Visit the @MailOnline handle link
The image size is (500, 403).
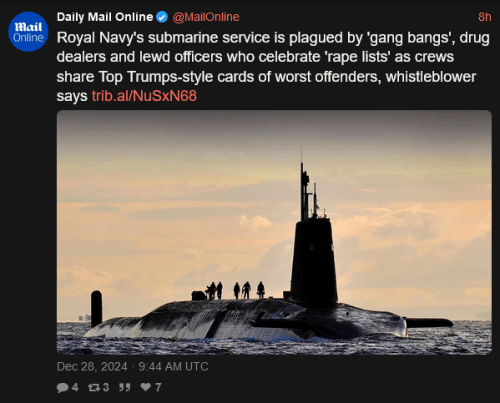point(206,17)
